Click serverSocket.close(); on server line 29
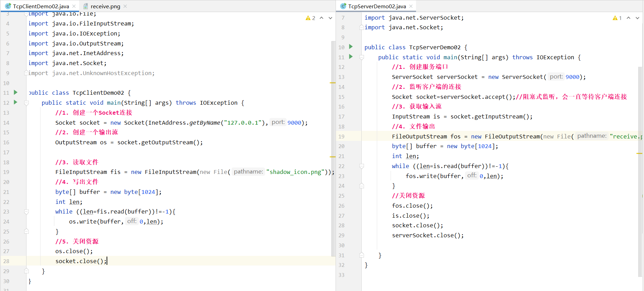644x291 pixels. (428, 235)
